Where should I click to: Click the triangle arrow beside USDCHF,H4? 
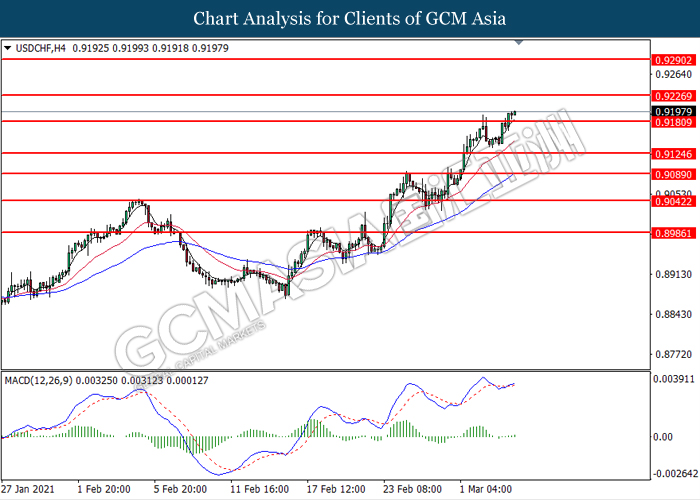coord(9,47)
